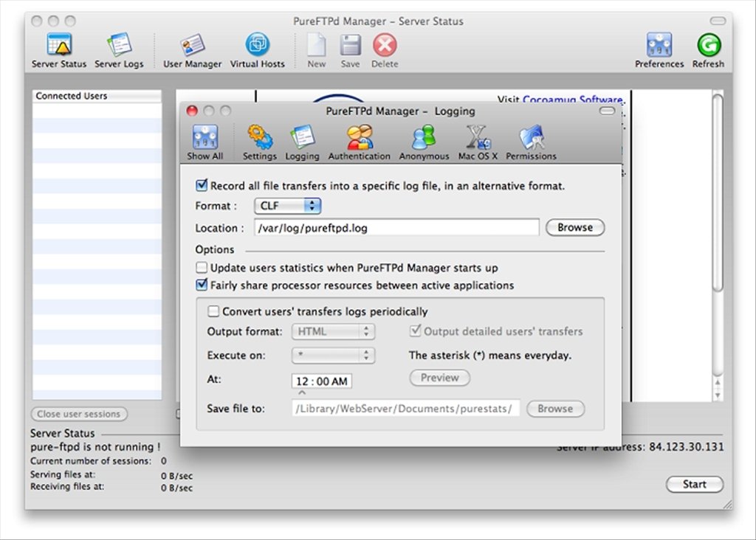Open the Mac OS X pane
756x540 pixels.
(478, 142)
